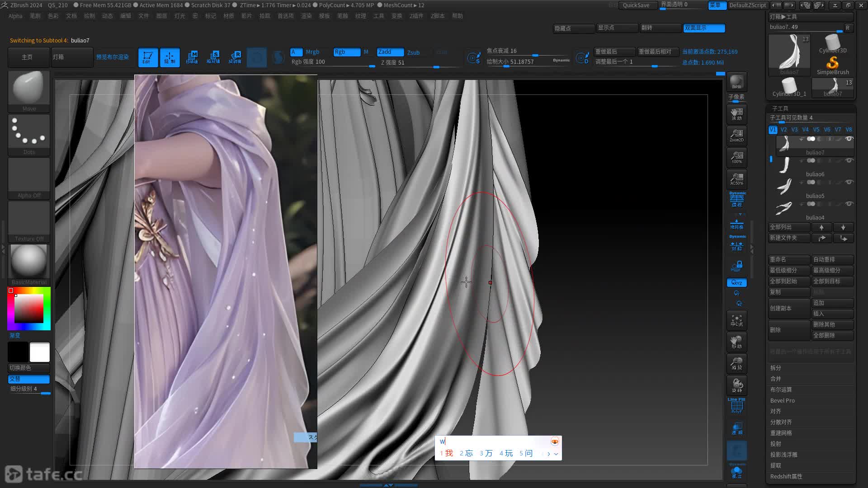Click the S dynamic brush size icon

tap(473, 58)
